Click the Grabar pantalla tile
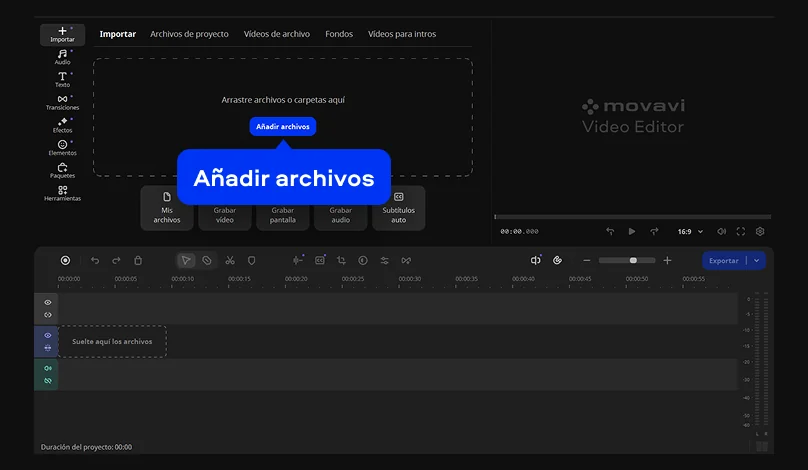This screenshot has height=470, width=808. [283, 209]
